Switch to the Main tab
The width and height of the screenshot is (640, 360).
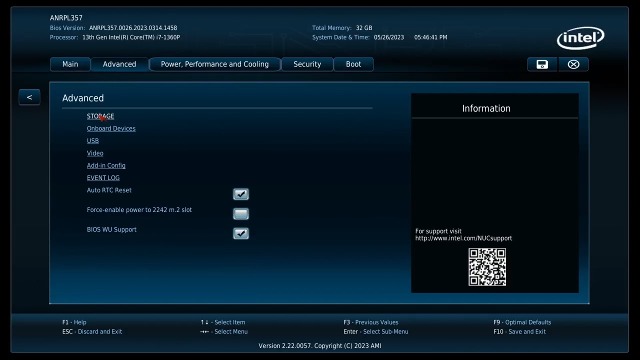(x=70, y=64)
